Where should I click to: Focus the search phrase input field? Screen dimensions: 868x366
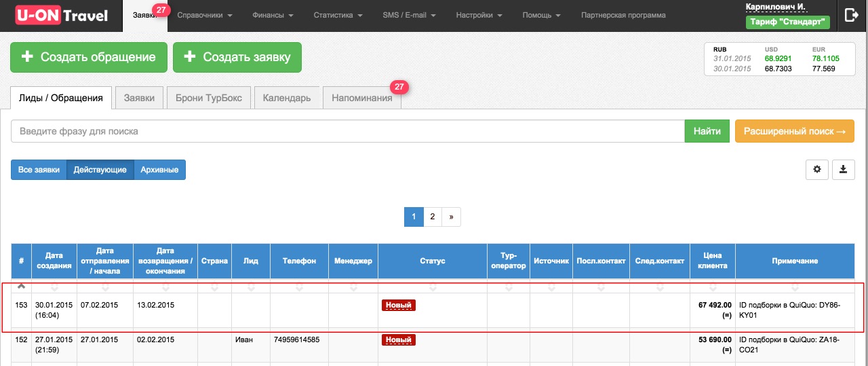pyautogui.click(x=347, y=131)
